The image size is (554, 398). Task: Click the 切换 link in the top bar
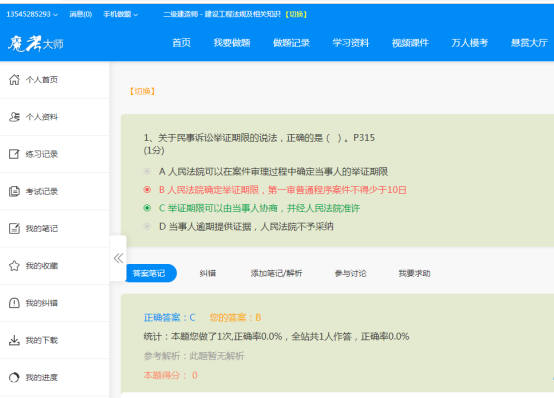click(296, 14)
